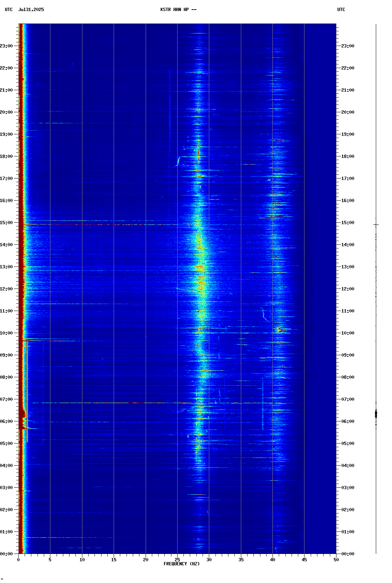Select the 10 tick label on frequency axis
The image size is (392, 583).
[82, 560]
